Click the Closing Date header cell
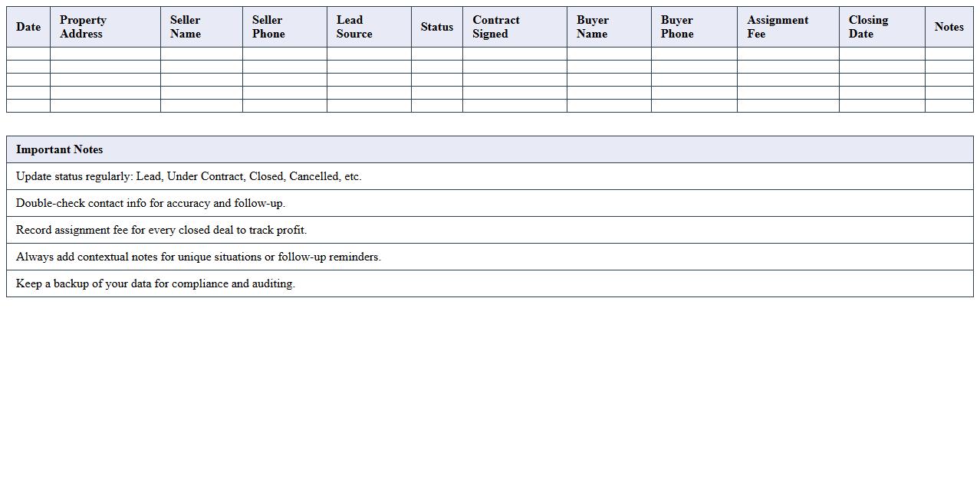This screenshot has height=498, width=980. (881, 26)
